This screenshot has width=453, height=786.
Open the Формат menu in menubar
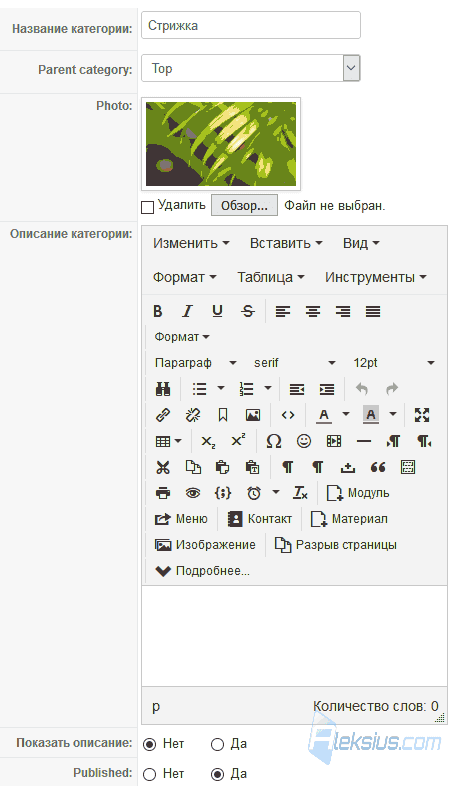coord(184,277)
